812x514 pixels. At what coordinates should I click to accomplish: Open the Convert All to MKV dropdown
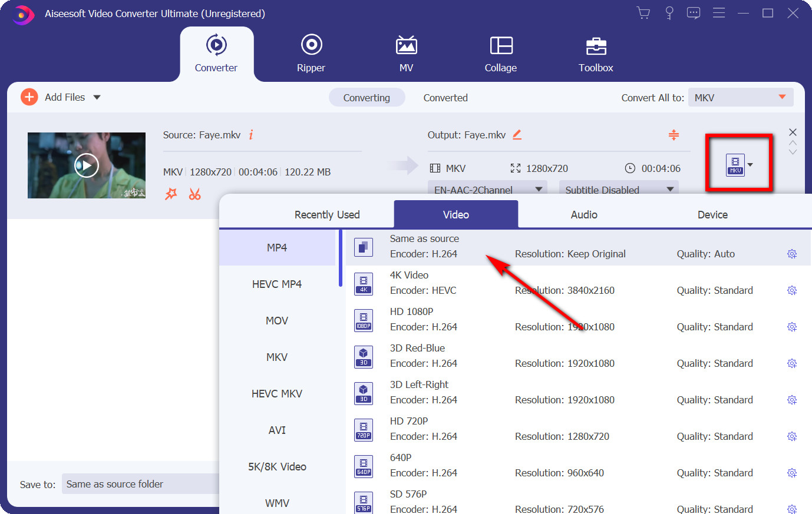click(741, 97)
